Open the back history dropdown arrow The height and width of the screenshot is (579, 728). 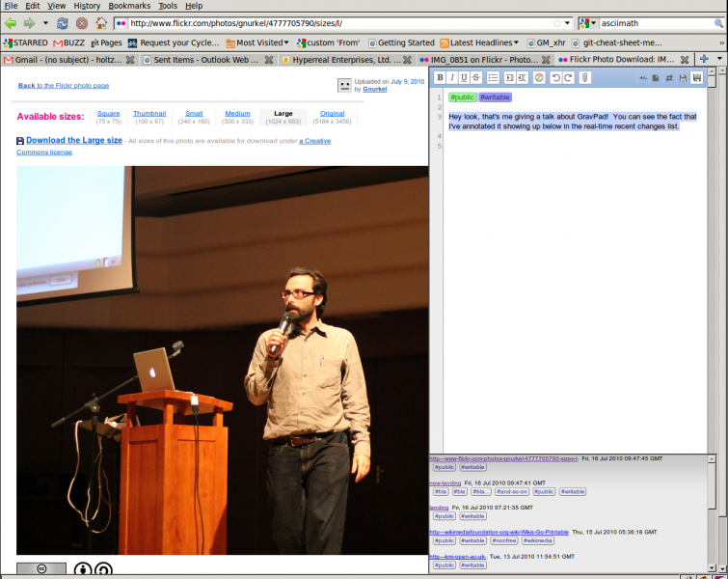click(x=45, y=23)
